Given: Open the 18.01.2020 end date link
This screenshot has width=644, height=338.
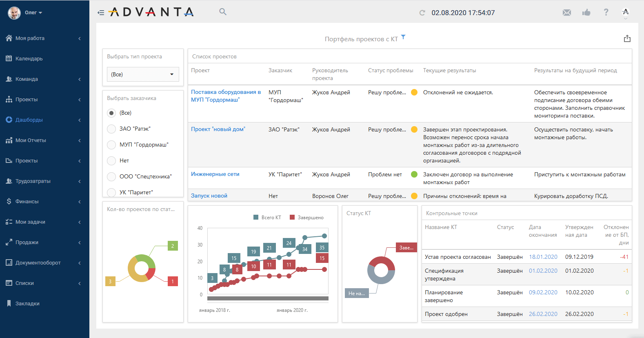Looking at the screenshot, I should tap(543, 257).
